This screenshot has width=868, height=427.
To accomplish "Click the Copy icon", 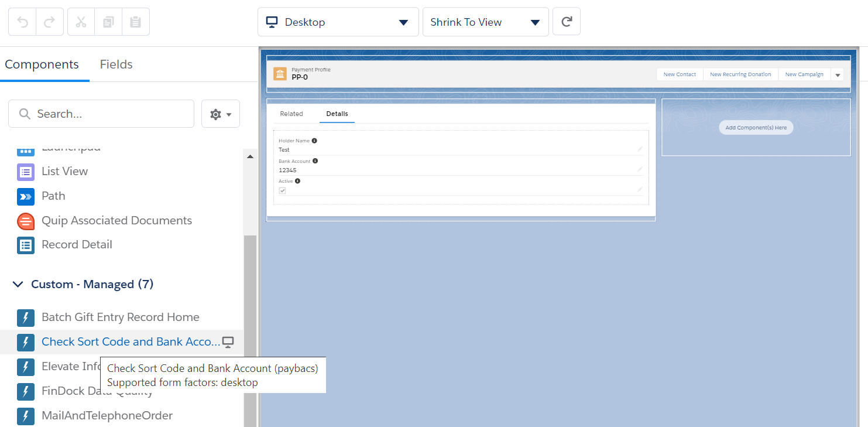I will (108, 22).
